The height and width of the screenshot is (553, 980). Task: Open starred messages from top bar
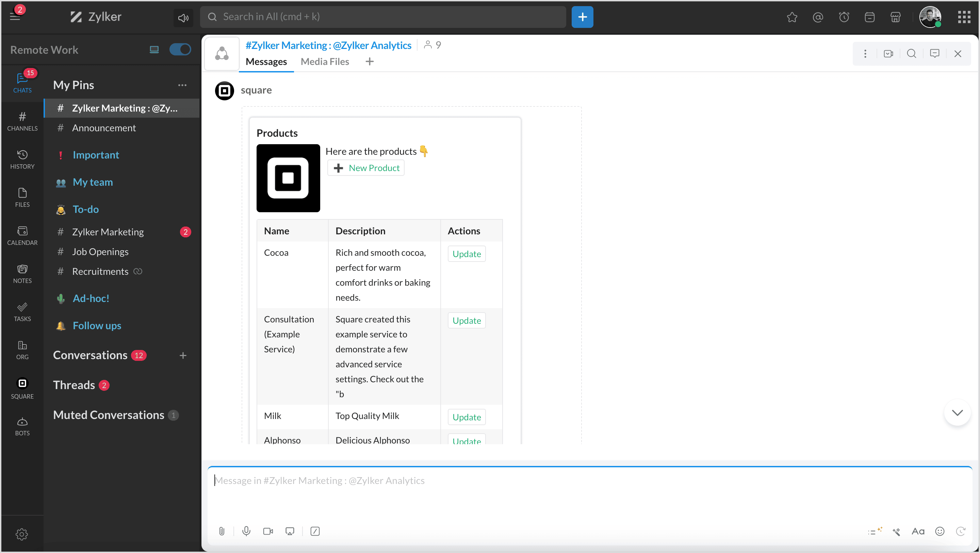[x=792, y=17]
